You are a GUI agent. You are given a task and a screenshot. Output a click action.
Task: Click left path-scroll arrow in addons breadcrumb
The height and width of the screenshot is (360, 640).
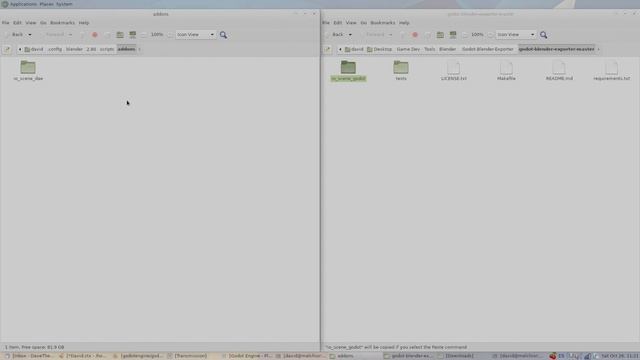click(x=20, y=49)
